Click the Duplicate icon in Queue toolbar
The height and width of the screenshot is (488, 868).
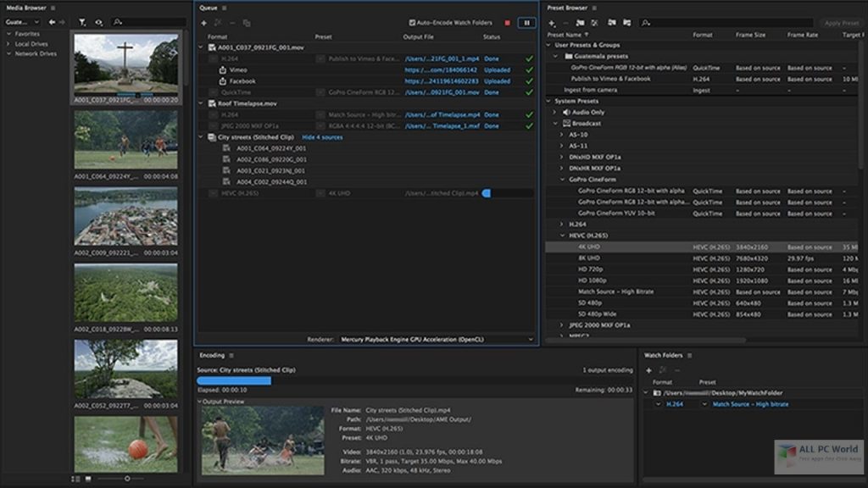tap(247, 23)
